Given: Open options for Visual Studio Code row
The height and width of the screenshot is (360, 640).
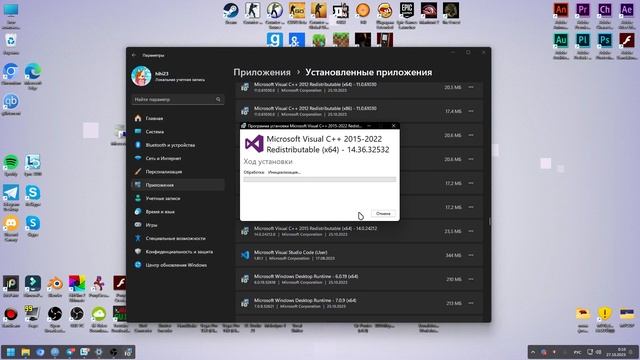Looking at the screenshot, I should click(471, 255).
